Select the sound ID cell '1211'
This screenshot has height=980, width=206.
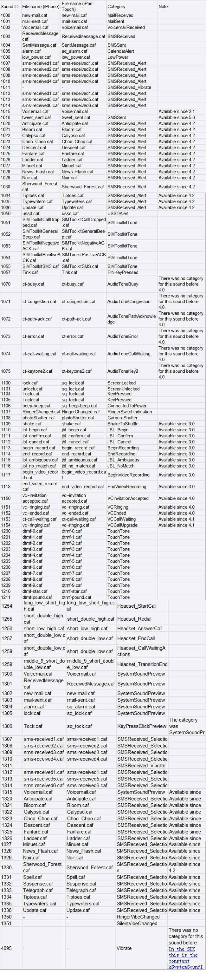(6, 597)
